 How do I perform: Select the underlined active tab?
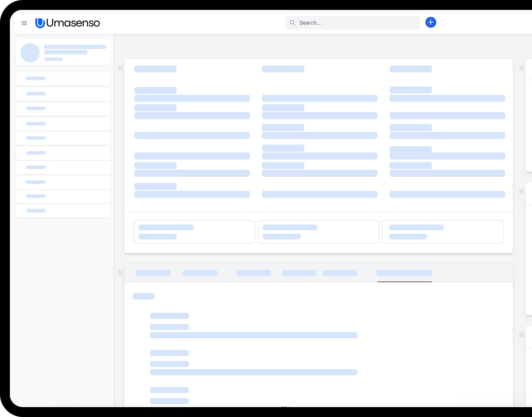click(x=404, y=273)
